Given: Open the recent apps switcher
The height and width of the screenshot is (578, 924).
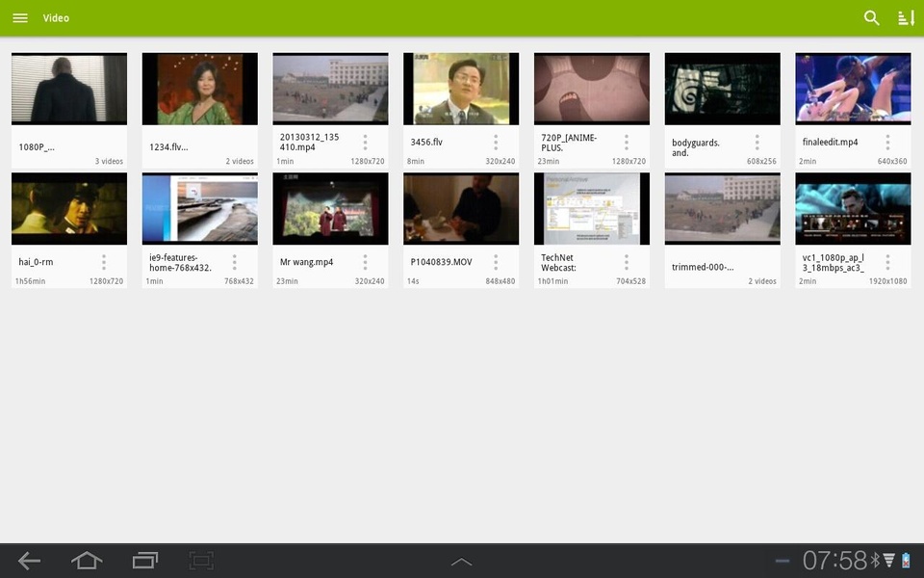Looking at the screenshot, I should pyautogui.click(x=145, y=561).
